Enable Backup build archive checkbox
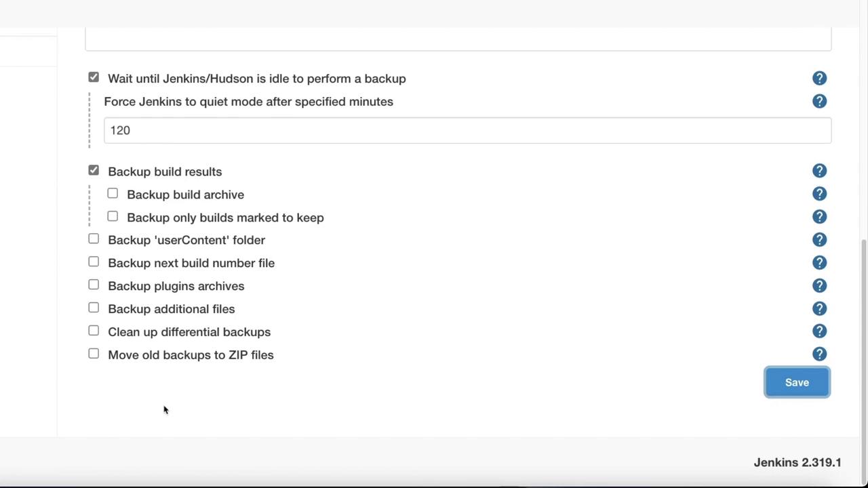The width and height of the screenshot is (868, 488). coord(113,193)
